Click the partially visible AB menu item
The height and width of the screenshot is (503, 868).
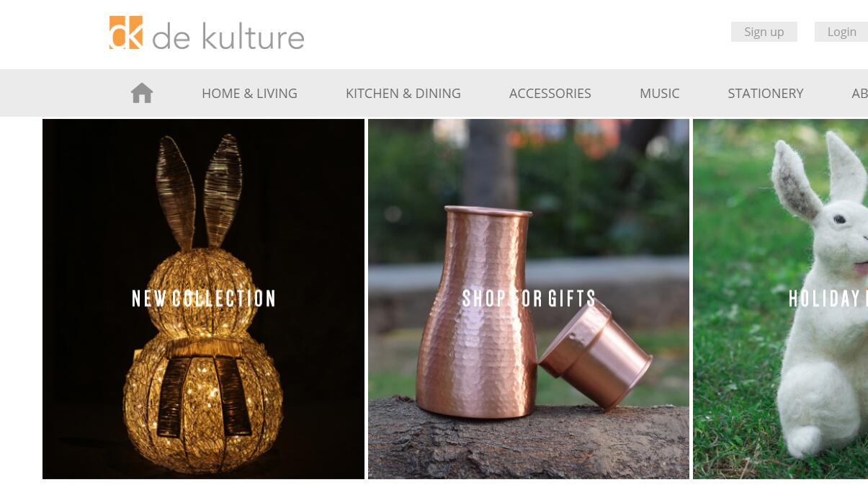point(859,93)
